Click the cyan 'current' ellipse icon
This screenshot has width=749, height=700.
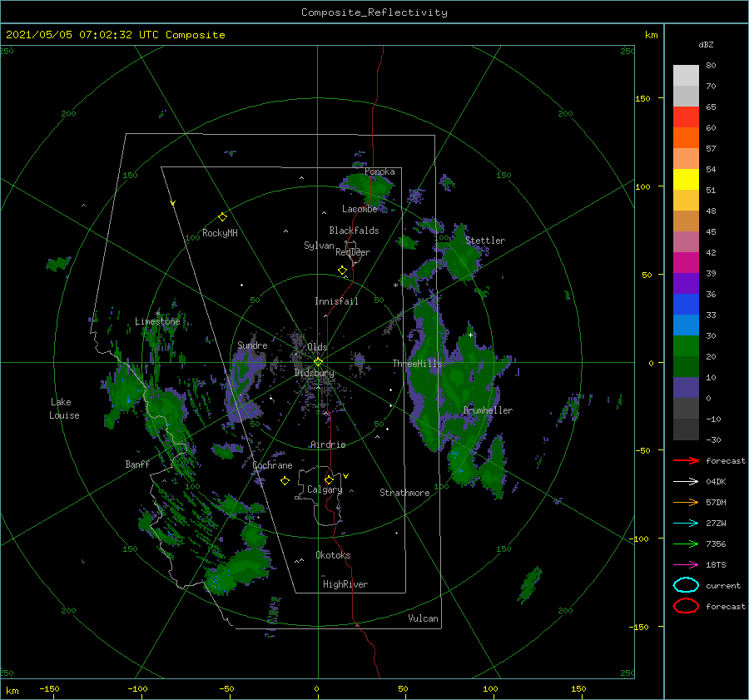tap(686, 585)
